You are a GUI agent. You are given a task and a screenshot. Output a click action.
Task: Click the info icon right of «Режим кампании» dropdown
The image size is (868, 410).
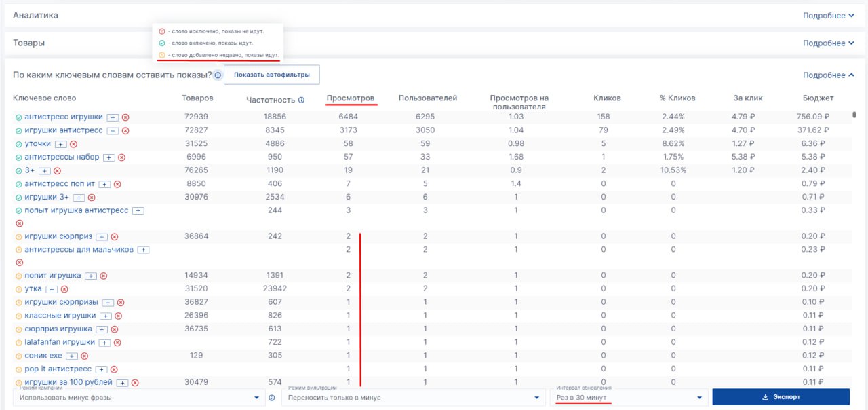pos(272,398)
